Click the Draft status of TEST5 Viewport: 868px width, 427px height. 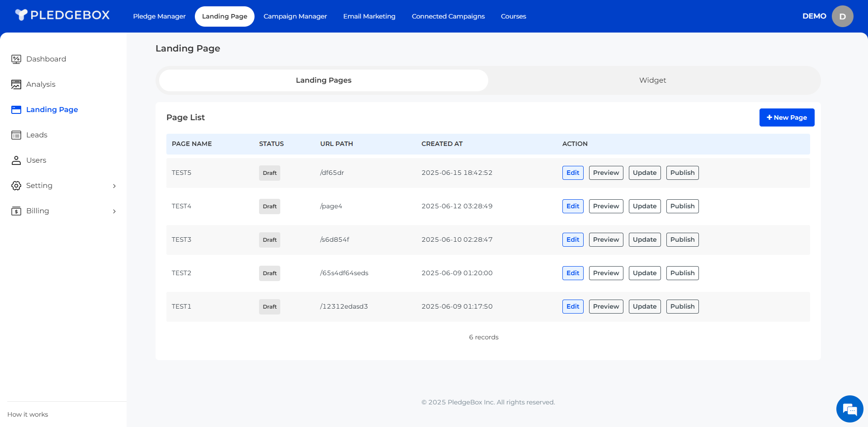pyautogui.click(x=269, y=173)
